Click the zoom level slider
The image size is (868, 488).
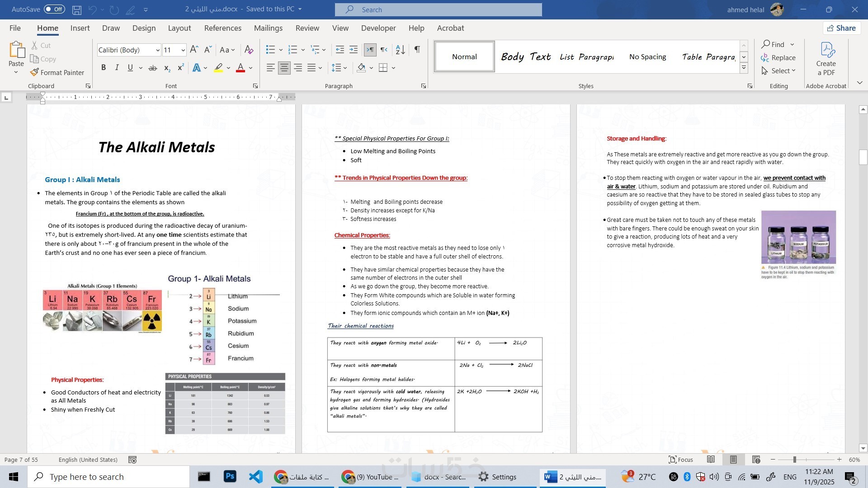point(794,460)
